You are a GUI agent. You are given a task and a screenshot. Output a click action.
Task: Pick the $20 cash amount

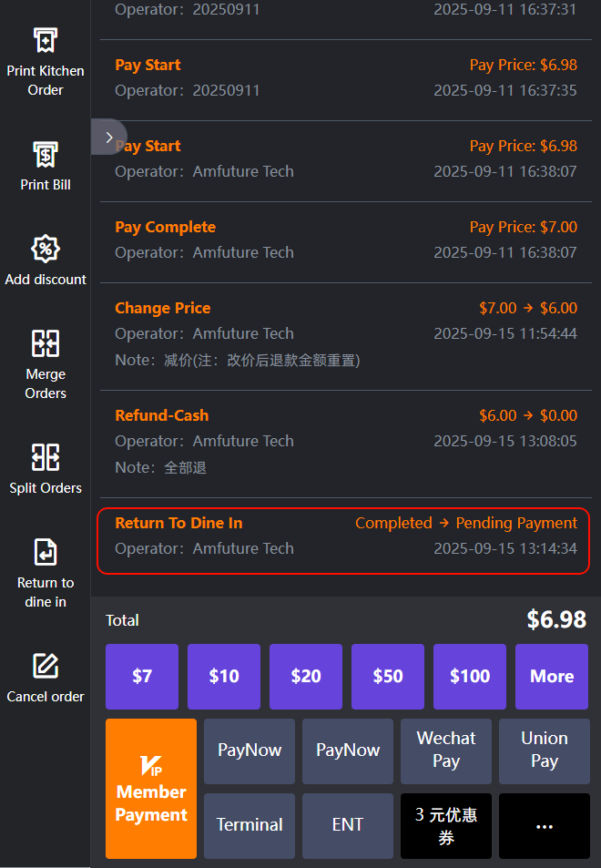tap(306, 677)
